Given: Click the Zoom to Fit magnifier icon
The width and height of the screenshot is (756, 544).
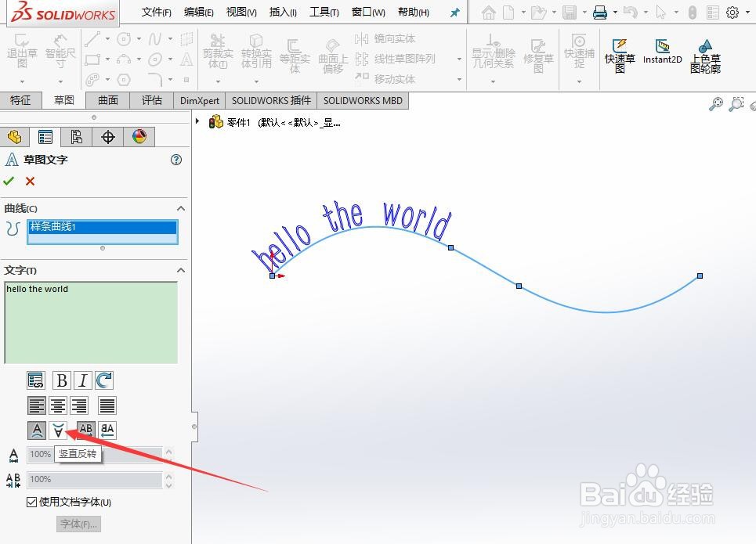Looking at the screenshot, I should [x=716, y=103].
